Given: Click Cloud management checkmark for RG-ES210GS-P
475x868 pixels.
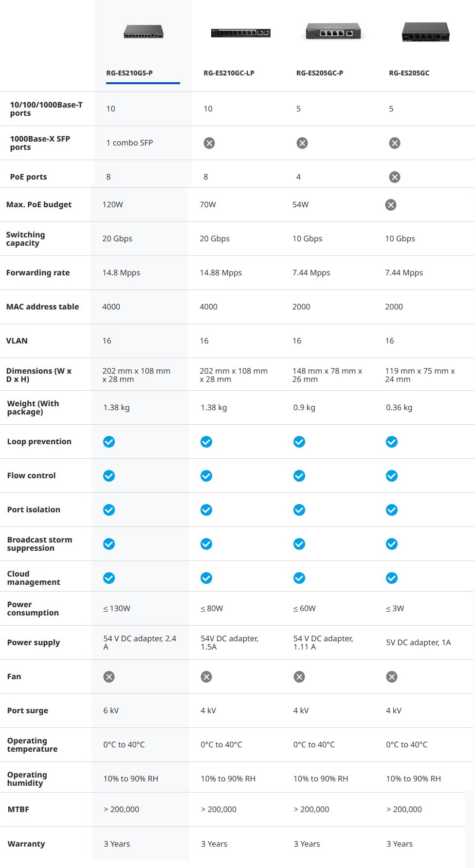Looking at the screenshot, I should (109, 578).
